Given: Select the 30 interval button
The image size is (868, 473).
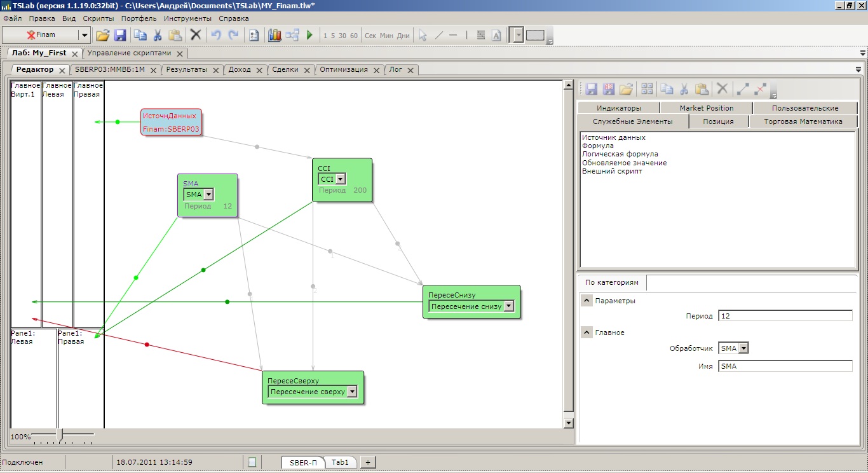Looking at the screenshot, I should 342,36.
